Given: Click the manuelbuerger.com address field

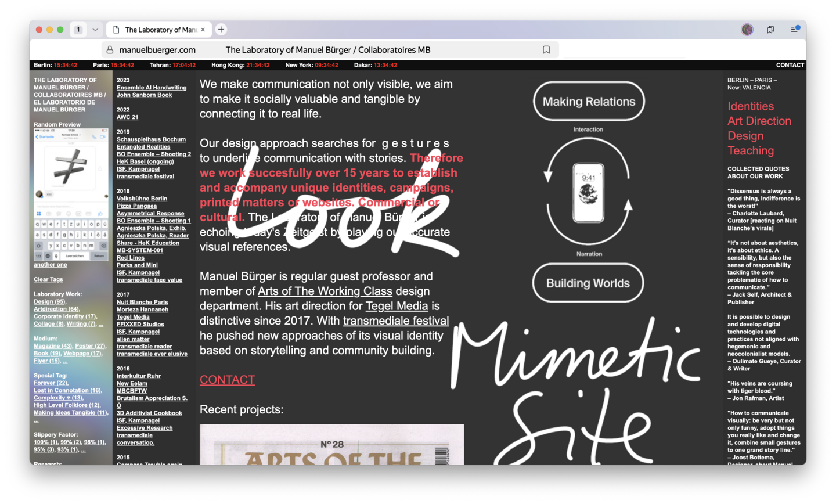Looking at the screenshot, I should tap(330, 50).
